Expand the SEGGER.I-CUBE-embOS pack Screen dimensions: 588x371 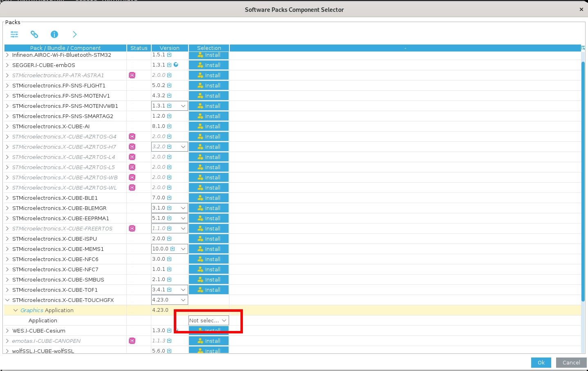click(x=7, y=65)
